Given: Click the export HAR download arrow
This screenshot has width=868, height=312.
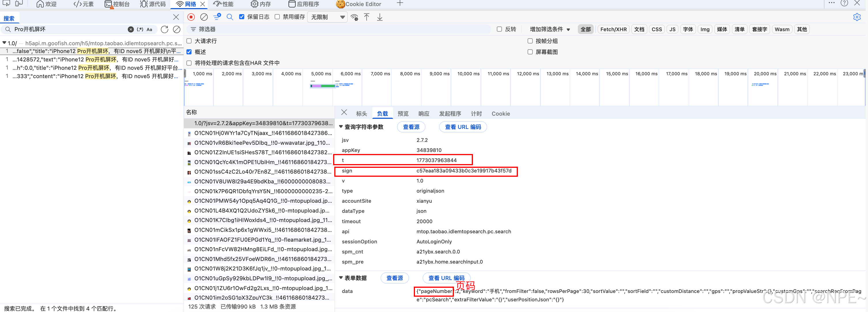Looking at the screenshot, I should pos(380,17).
